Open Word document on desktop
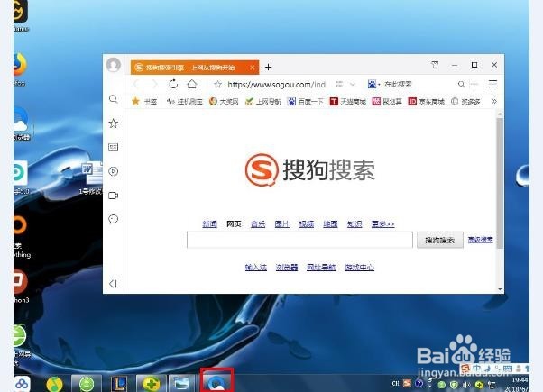 pos(92,178)
